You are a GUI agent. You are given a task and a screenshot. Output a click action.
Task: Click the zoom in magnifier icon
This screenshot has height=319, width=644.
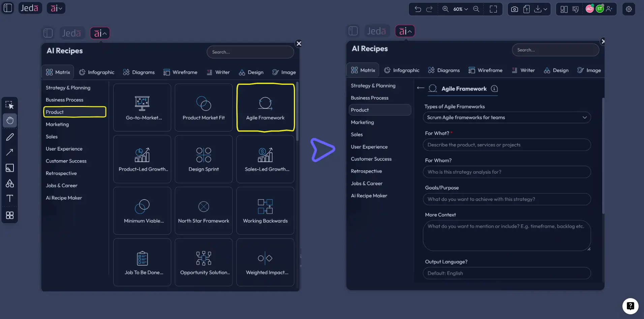[446, 9]
